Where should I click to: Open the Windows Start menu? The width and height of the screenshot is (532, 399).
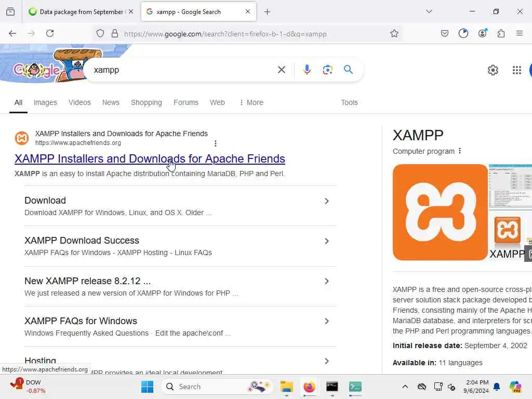point(147,387)
